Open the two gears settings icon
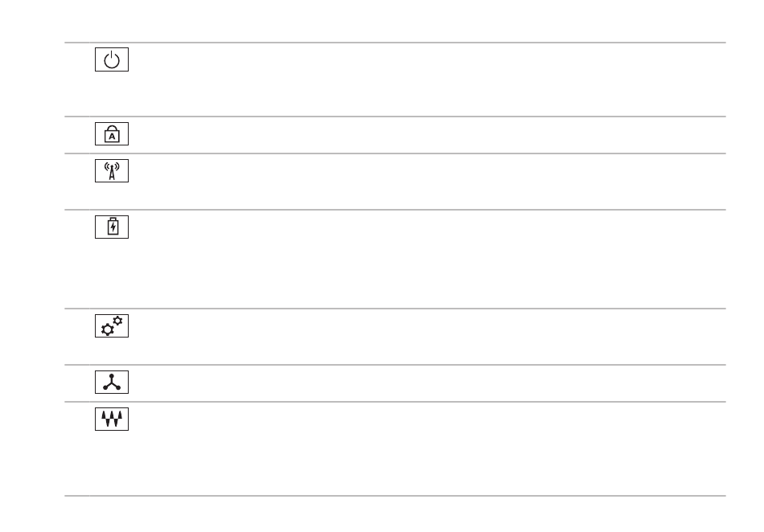The image size is (764, 532). coord(112,325)
